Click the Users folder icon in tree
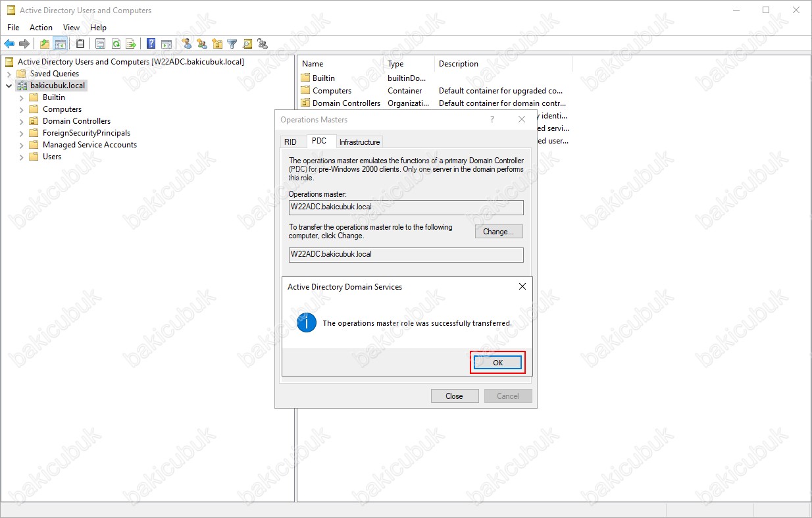This screenshot has height=518, width=812. [x=34, y=157]
